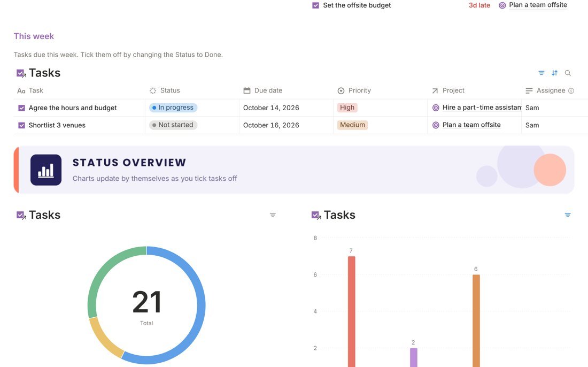The image size is (588, 367).
Task: Click calendar icon in Due date header
Action: [247, 90]
